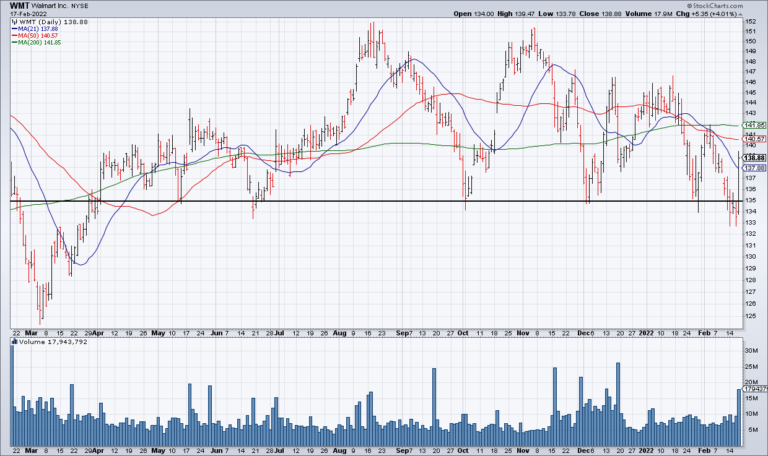Click the Low 133.78 value
The width and height of the screenshot is (768, 456).
pyautogui.click(x=555, y=14)
